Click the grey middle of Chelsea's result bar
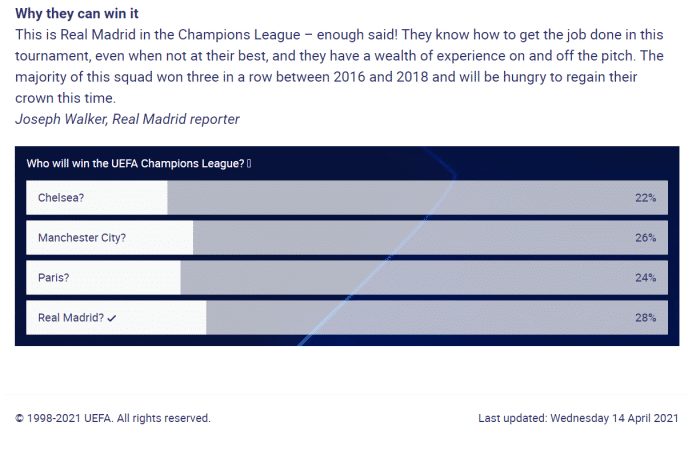 (x=400, y=198)
